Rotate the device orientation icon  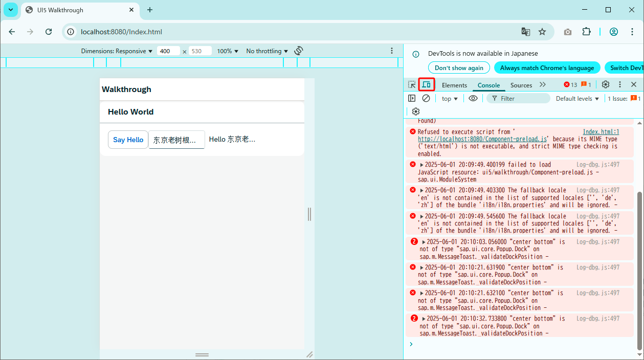[298, 51]
